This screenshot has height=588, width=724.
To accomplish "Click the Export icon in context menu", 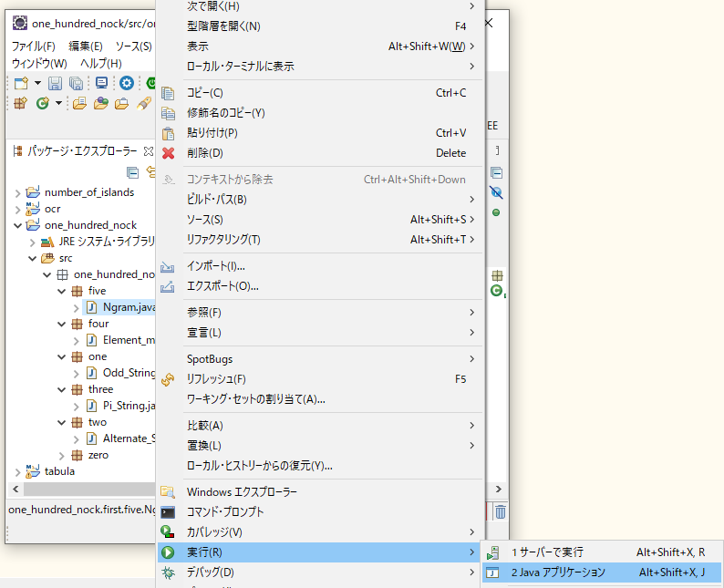I will click(167, 286).
